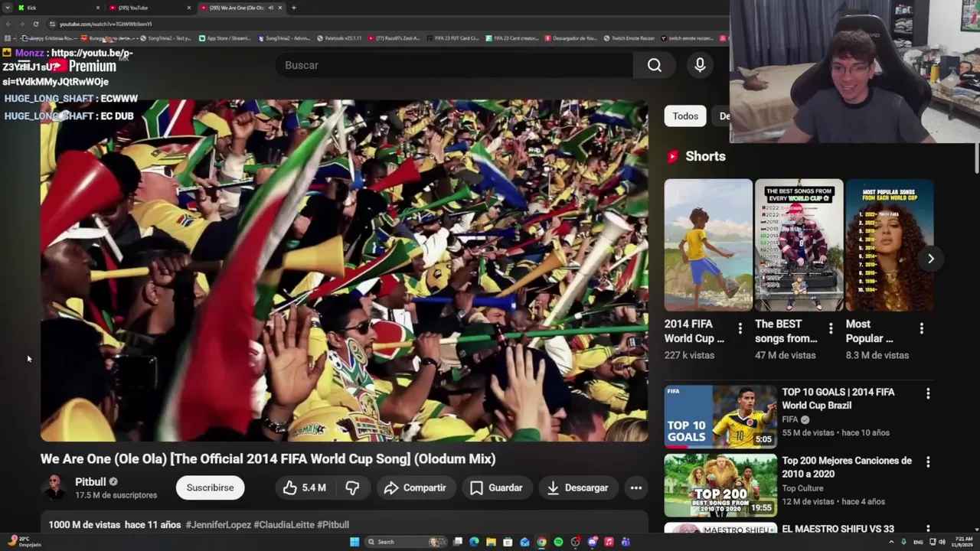
Task: Click inside the Buscar search field
Action: (x=456, y=66)
